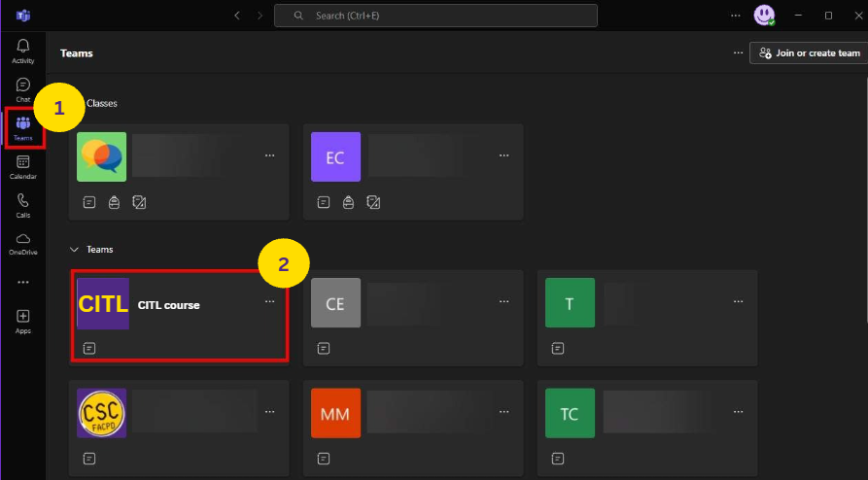Click the channel icon under CITL course

point(89,348)
